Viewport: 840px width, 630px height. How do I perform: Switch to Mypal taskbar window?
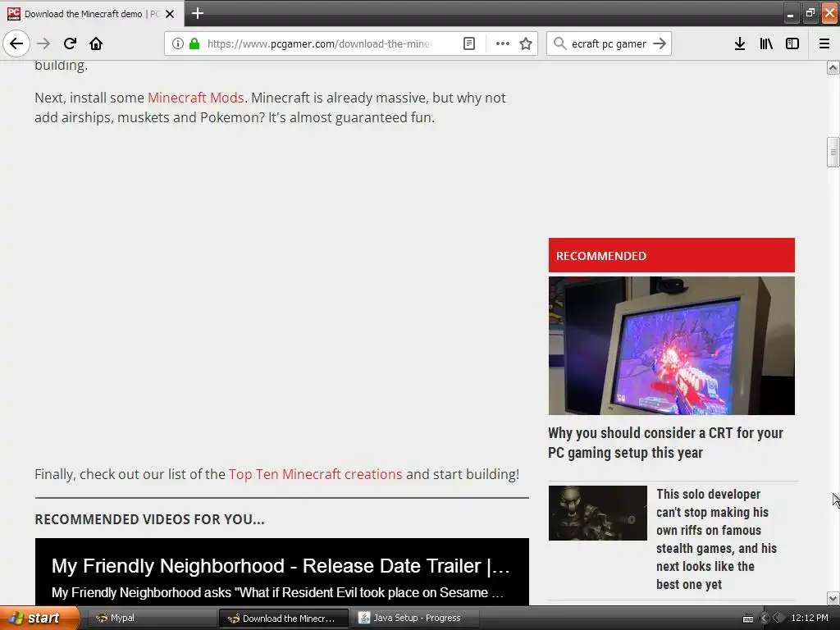pos(151,618)
